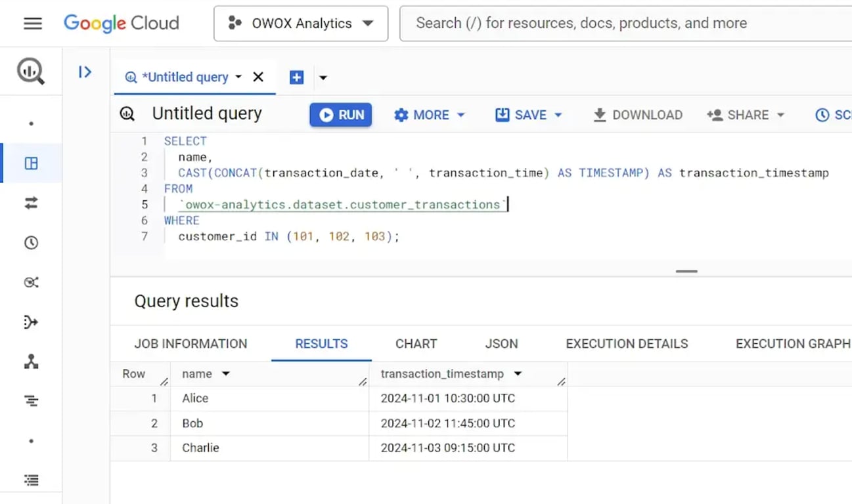Run the query with RUN button

pos(341,115)
